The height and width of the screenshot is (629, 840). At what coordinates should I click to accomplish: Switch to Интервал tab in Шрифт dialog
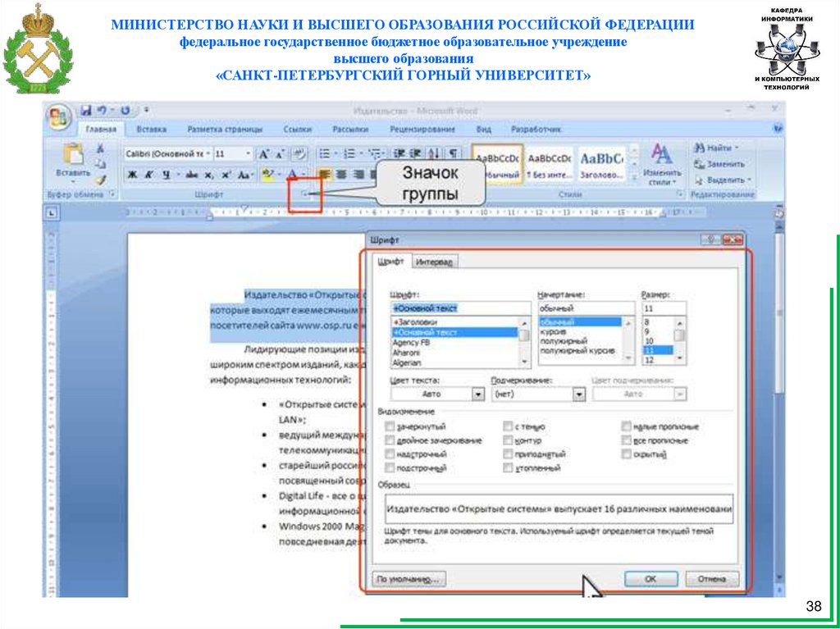[435, 262]
